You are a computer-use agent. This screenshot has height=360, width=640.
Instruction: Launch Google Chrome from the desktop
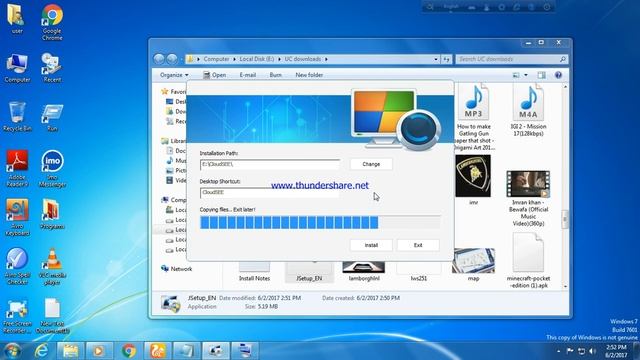pos(52,22)
